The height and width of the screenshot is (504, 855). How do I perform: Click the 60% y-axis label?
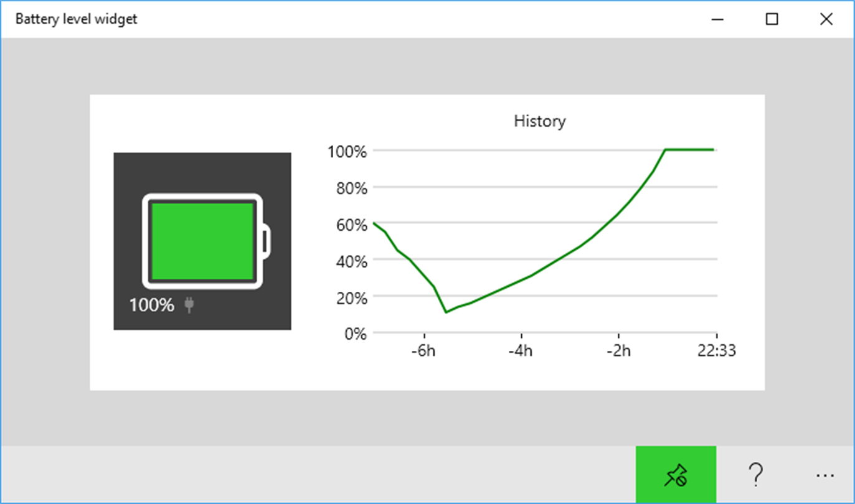tap(352, 225)
